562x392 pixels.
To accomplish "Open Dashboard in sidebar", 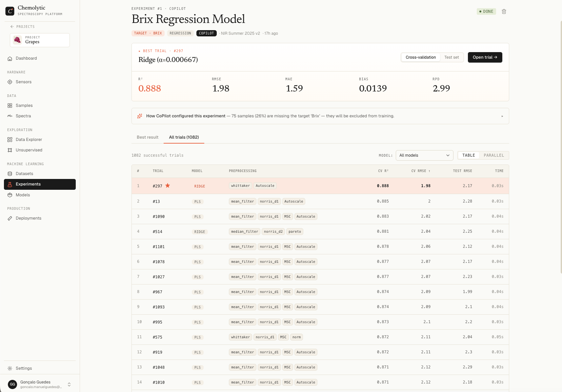I will pos(40,58).
